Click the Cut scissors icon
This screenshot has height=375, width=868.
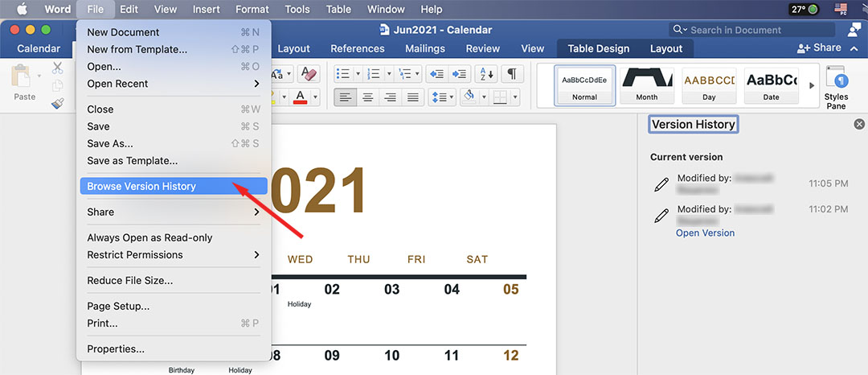[58, 68]
